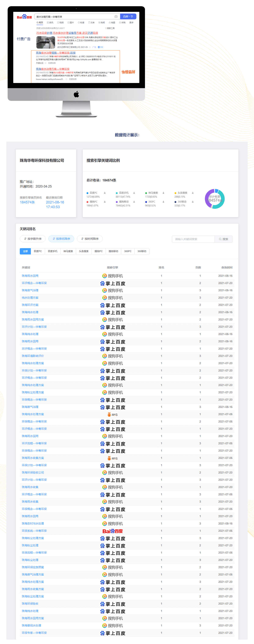Open the 珠海环保应急预案 keyword link
This screenshot has height=644, width=254.
pos(33,567)
